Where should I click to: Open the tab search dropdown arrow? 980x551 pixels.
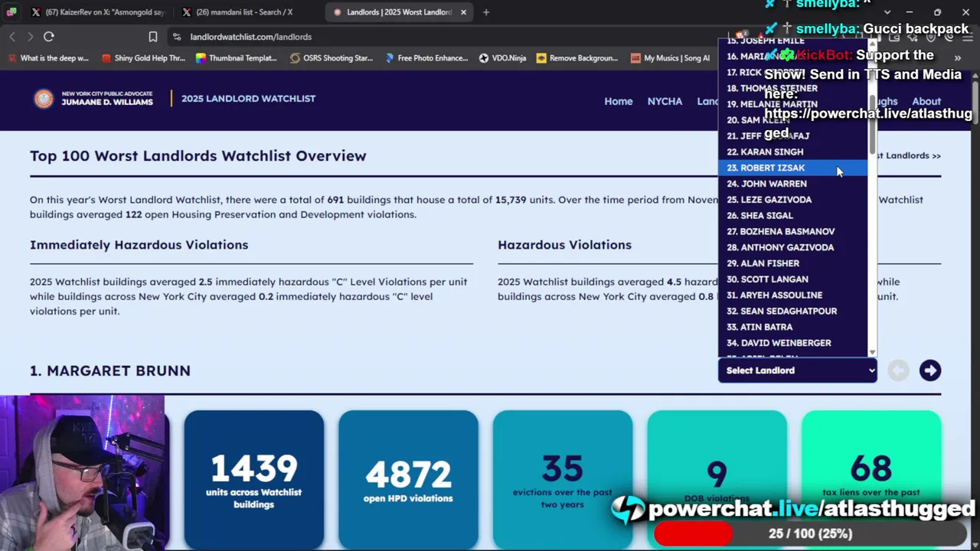(x=887, y=12)
